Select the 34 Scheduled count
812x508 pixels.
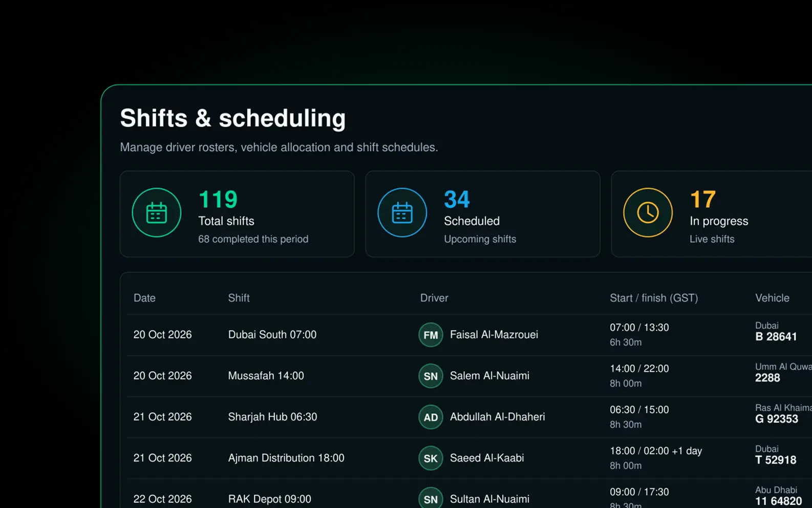[x=457, y=199]
